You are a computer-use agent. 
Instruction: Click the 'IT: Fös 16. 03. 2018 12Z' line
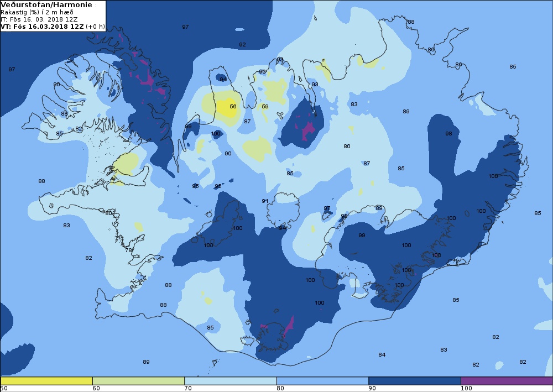click(39, 19)
